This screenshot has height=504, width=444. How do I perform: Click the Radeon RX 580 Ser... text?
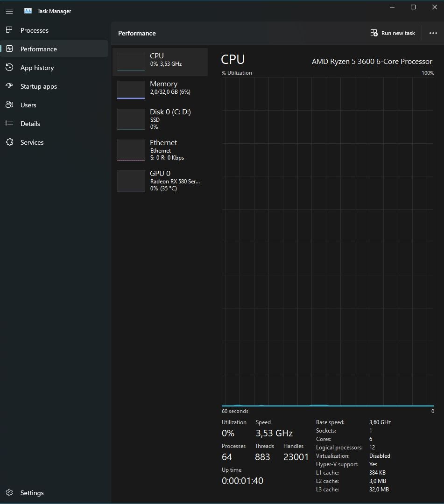(175, 181)
